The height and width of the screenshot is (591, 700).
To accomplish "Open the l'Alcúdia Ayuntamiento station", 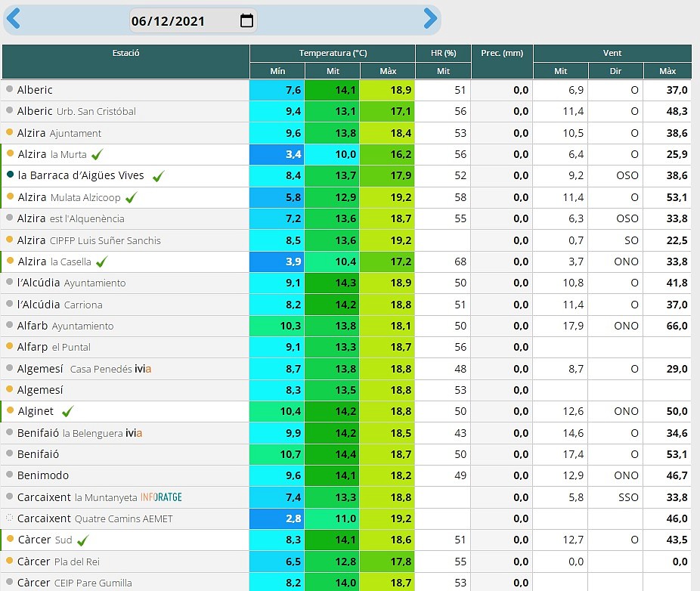I will [x=71, y=283].
